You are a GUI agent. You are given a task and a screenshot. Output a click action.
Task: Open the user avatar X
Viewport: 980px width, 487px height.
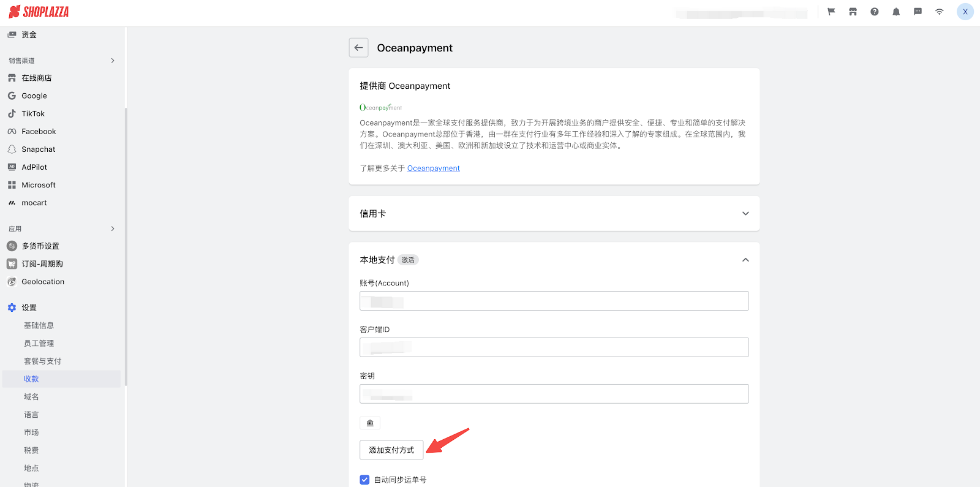point(965,12)
